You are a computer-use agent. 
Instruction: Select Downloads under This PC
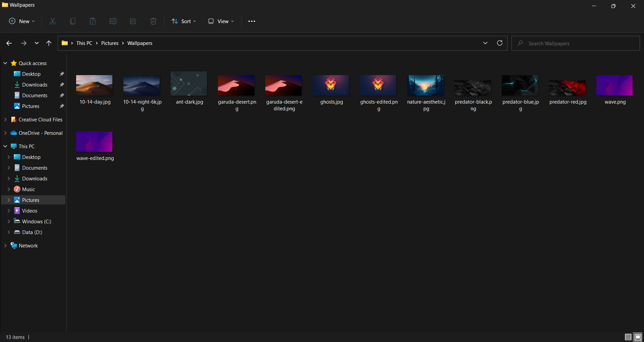click(x=35, y=178)
